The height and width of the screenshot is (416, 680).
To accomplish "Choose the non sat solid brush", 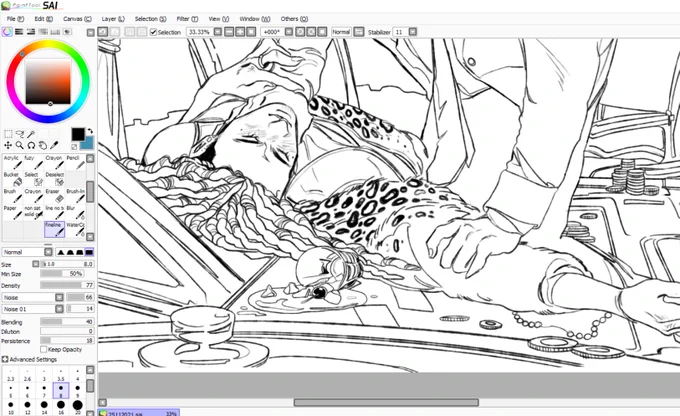I will [x=33, y=213].
